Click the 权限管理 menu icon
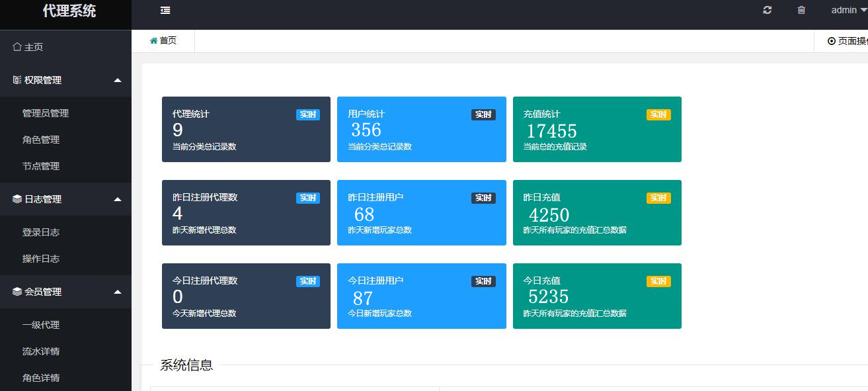This screenshot has height=391, width=868. 17,80
